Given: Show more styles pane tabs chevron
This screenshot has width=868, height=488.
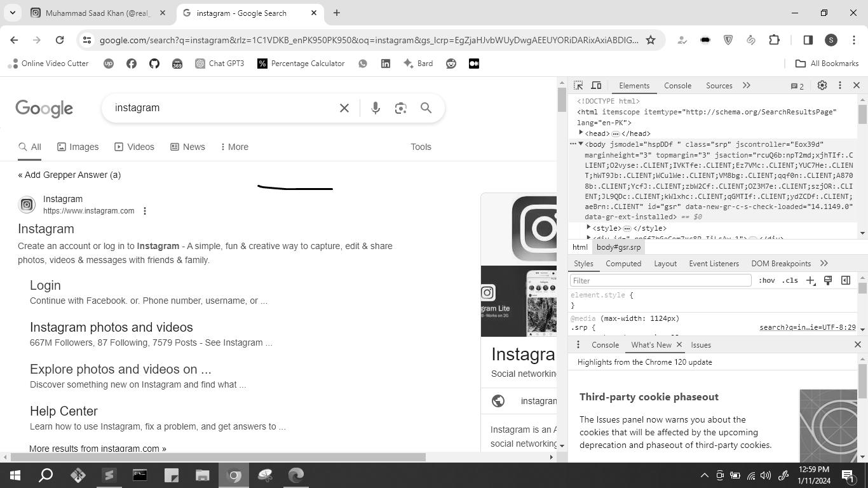Looking at the screenshot, I should 824,264.
